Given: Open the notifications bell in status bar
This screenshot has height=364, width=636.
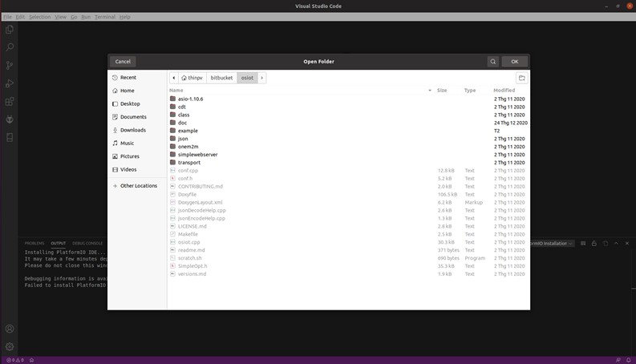Looking at the screenshot, I should tap(628, 360).
